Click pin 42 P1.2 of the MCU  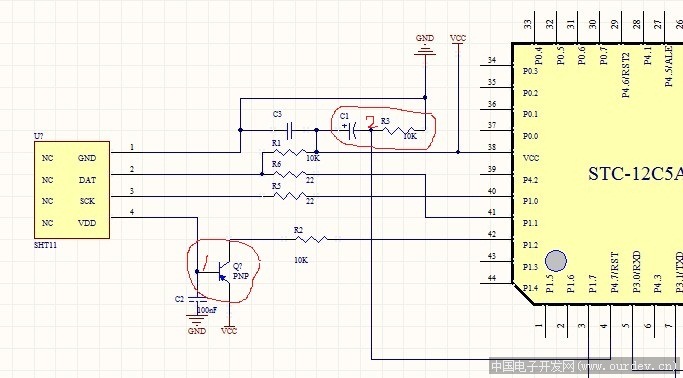point(497,239)
